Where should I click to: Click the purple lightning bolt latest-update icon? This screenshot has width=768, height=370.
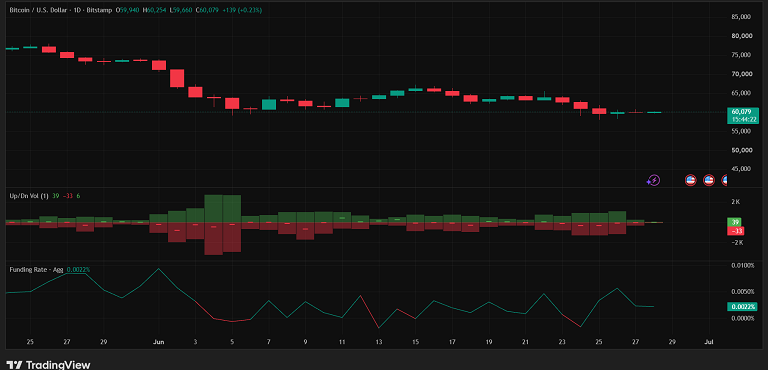[x=653, y=180]
